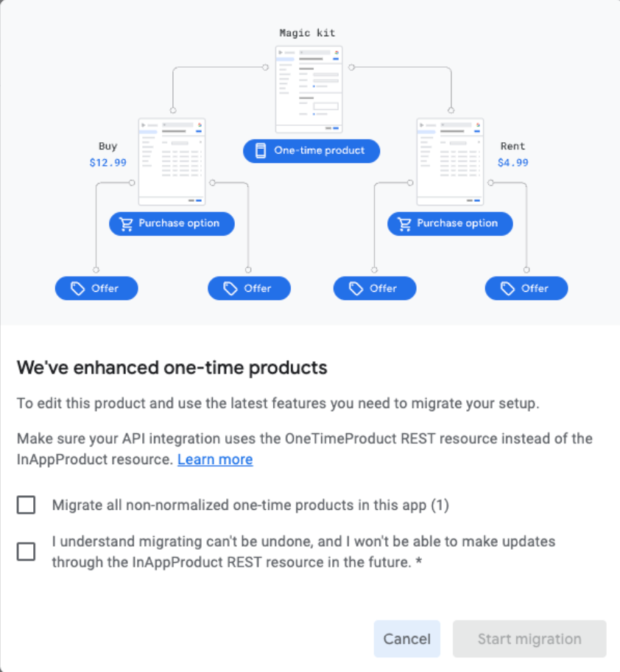Select the Buy purchase option thumbnail
The height and width of the screenshot is (672, 620).
(172, 162)
